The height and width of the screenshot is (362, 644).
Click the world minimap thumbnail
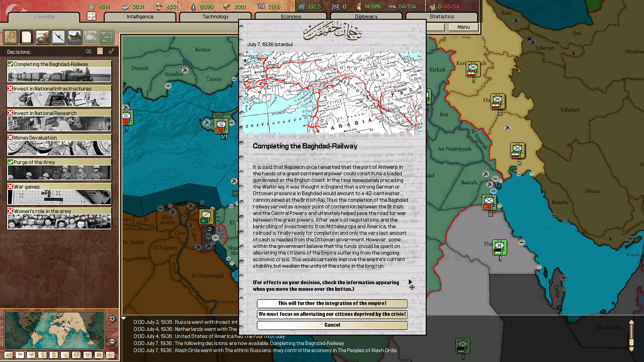click(55, 330)
